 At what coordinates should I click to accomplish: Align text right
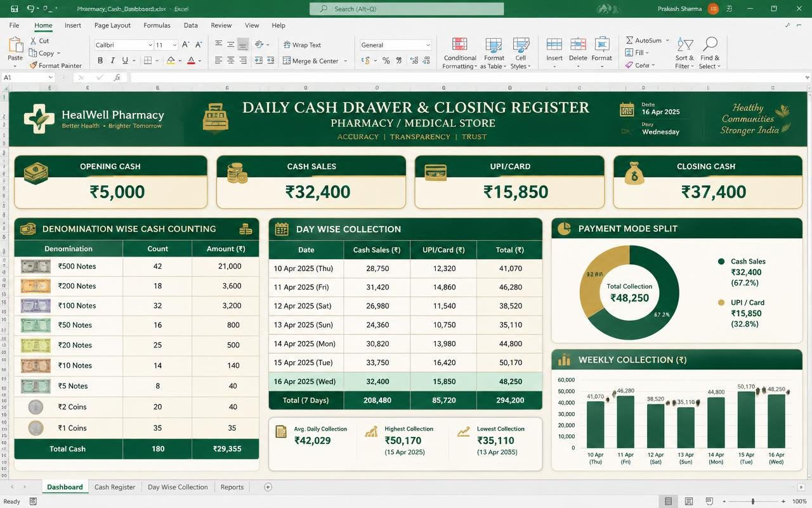point(242,60)
